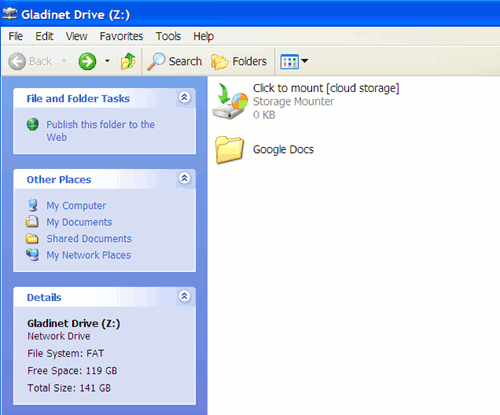Click the 'Network Drive' text
The image size is (500, 415).
(x=59, y=336)
